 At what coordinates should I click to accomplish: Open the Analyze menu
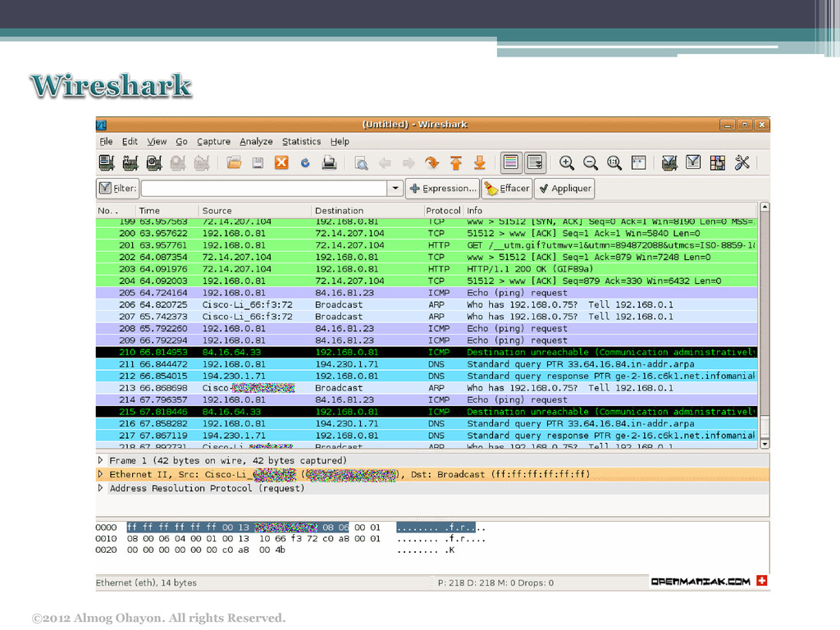[256, 141]
